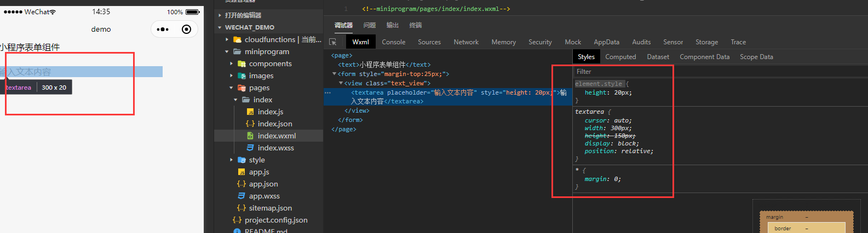Image resolution: width=868 pixels, height=233 pixels.
Task: Click the style folder icon
Action: click(x=242, y=160)
